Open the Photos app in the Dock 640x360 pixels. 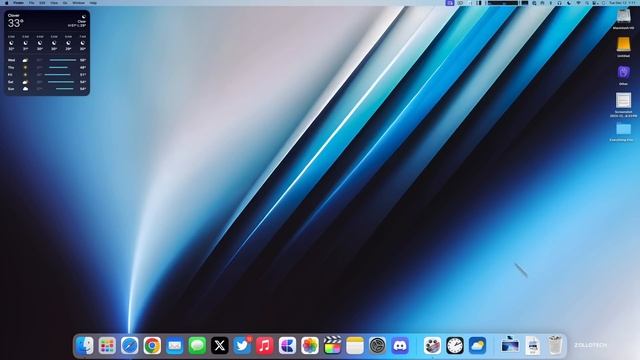coord(310,346)
